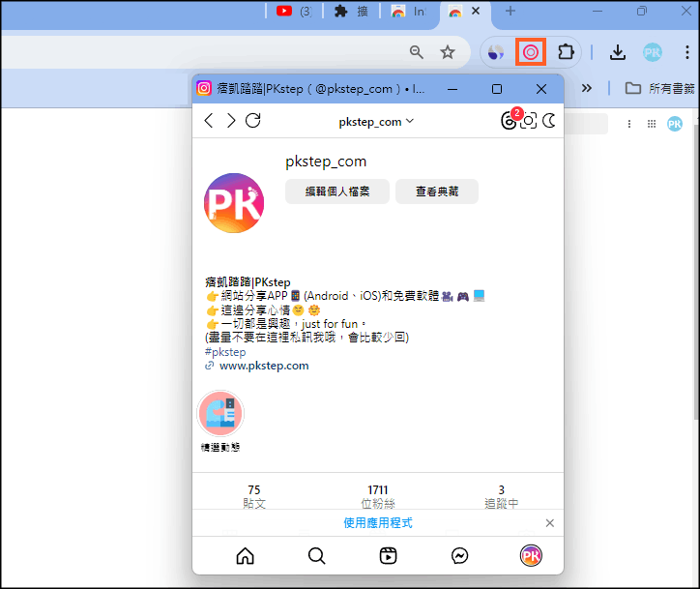
Task: Go back in the Instagram popup
Action: pos(209,121)
